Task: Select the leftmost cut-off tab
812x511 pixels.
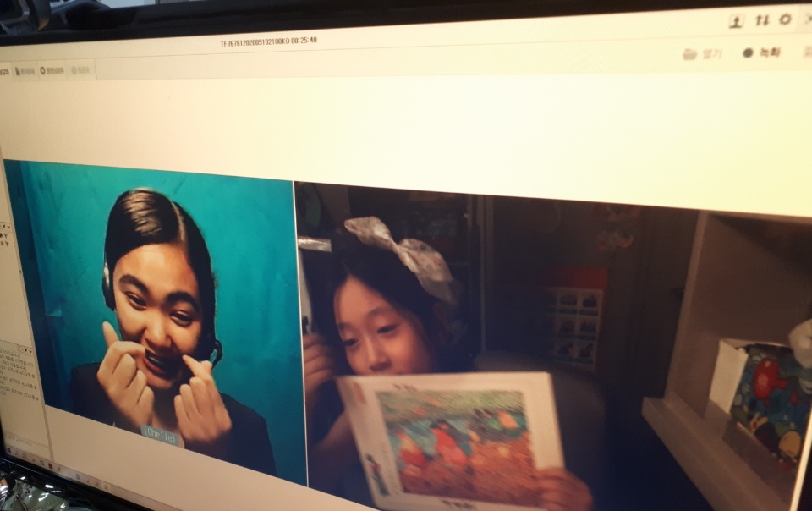Action: [4, 71]
